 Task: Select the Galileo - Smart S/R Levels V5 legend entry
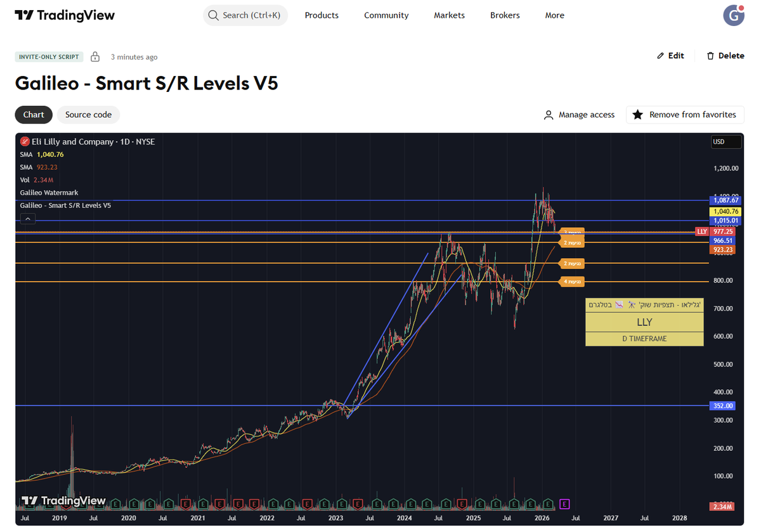(65, 205)
